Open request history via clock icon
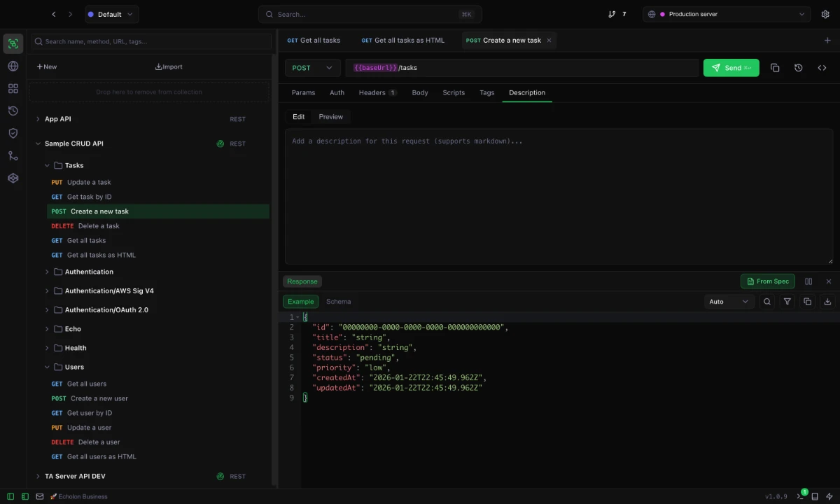 pos(13,111)
